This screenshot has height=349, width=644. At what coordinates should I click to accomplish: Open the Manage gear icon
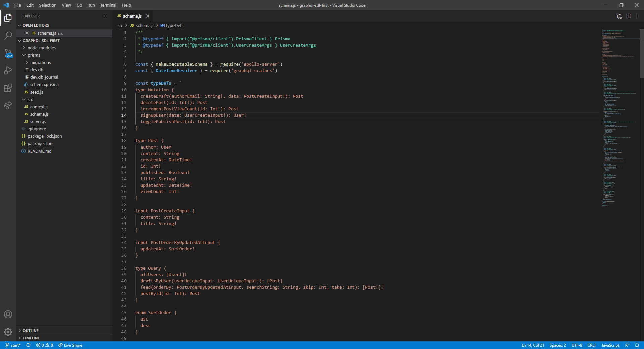[x=8, y=332]
